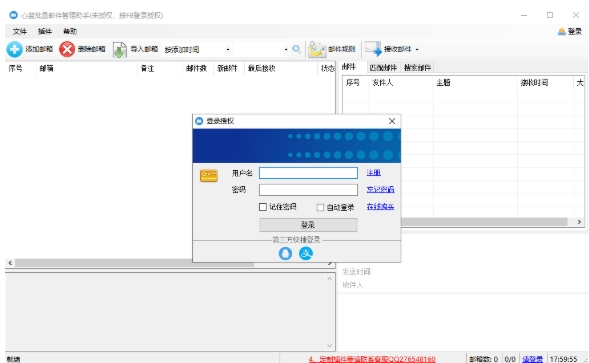Expand the Receive Mail dropdown arrow

coord(417,49)
